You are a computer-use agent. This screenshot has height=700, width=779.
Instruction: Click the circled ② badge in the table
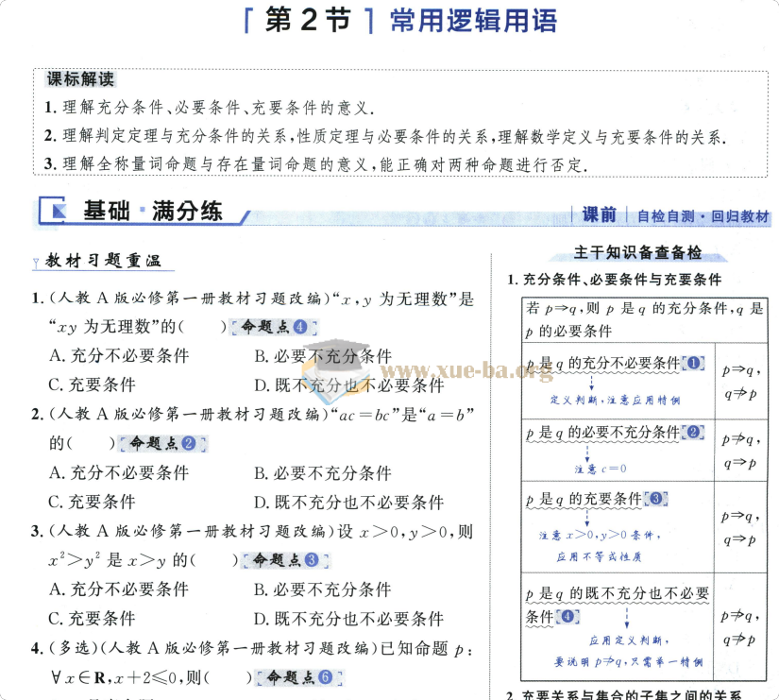694,433
